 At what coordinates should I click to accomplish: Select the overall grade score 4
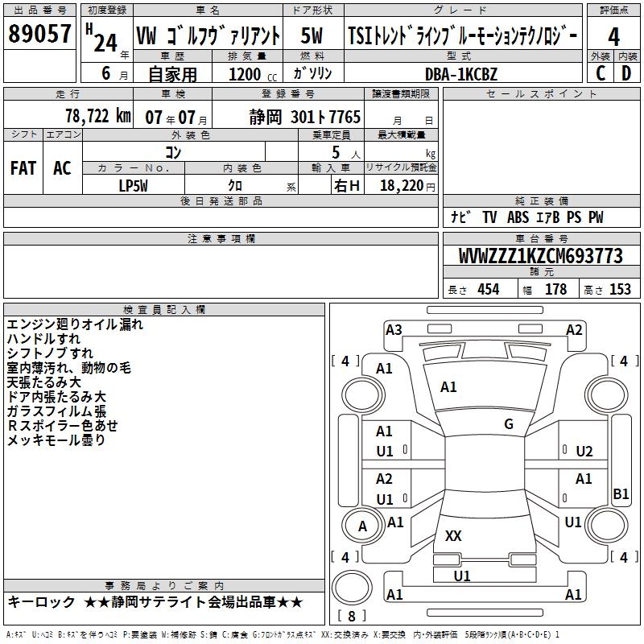613,36
